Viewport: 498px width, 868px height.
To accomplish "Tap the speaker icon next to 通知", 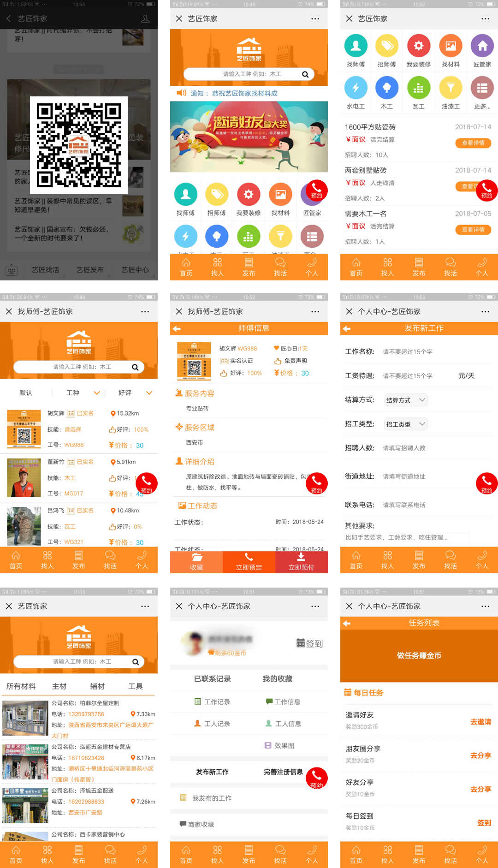I will click(x=181, y=93).
